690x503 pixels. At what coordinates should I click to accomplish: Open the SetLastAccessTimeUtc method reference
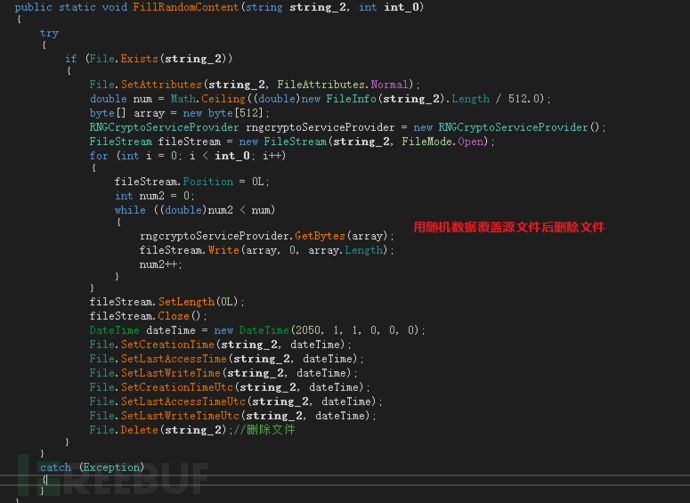(x=183, y=401)
